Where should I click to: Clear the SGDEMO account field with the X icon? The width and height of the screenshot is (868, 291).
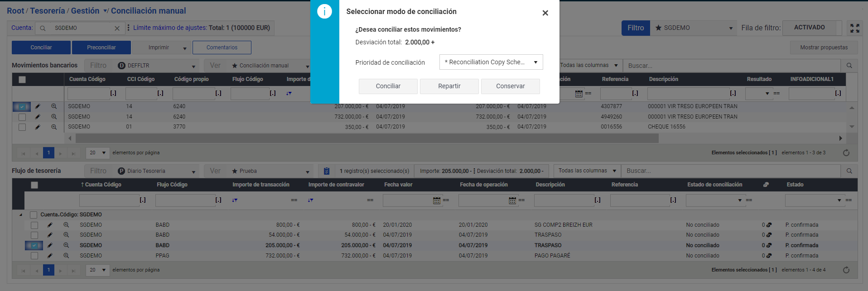(117, 28)
